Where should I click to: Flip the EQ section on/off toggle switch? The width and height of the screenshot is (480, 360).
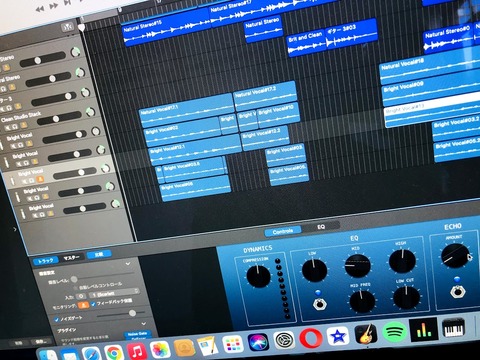click(319, 304)
